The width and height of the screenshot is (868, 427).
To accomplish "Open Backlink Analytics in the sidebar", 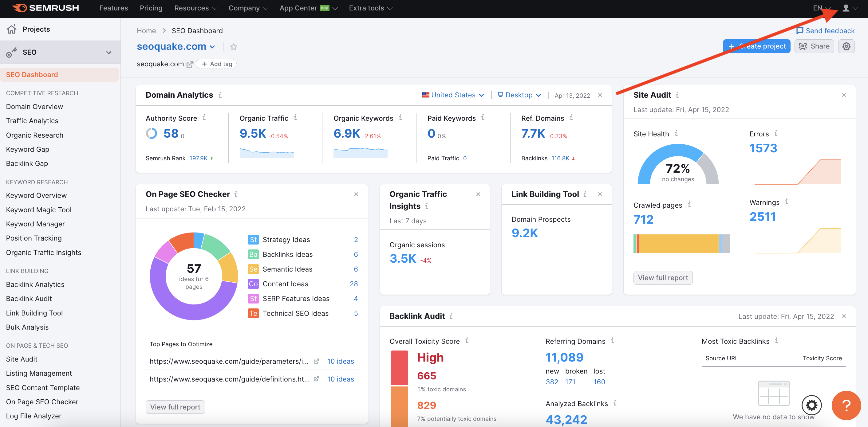I will coord(35,284).
